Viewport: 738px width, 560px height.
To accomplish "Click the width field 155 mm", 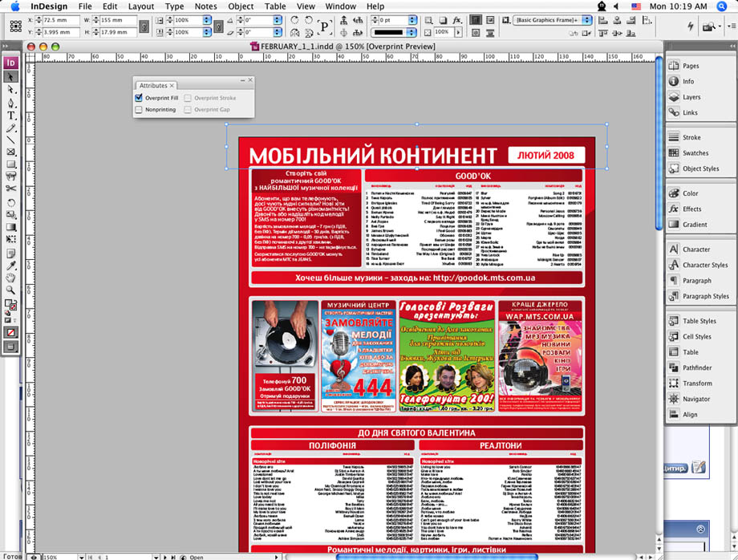I will [x=118, y=20].
